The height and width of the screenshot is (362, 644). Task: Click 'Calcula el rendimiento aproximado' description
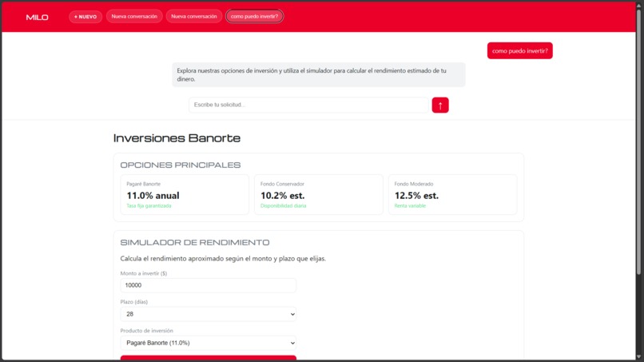(x=223, y=258)
